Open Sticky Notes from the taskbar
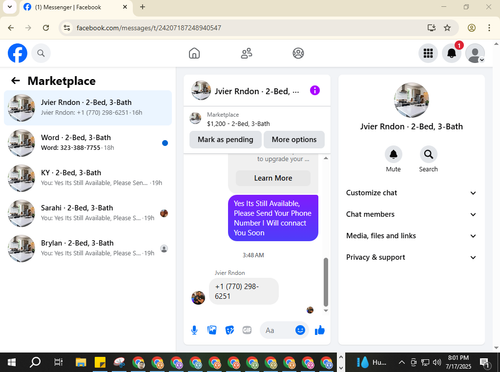Viewport: 500px width, 372px height. [x=100, y=362]
